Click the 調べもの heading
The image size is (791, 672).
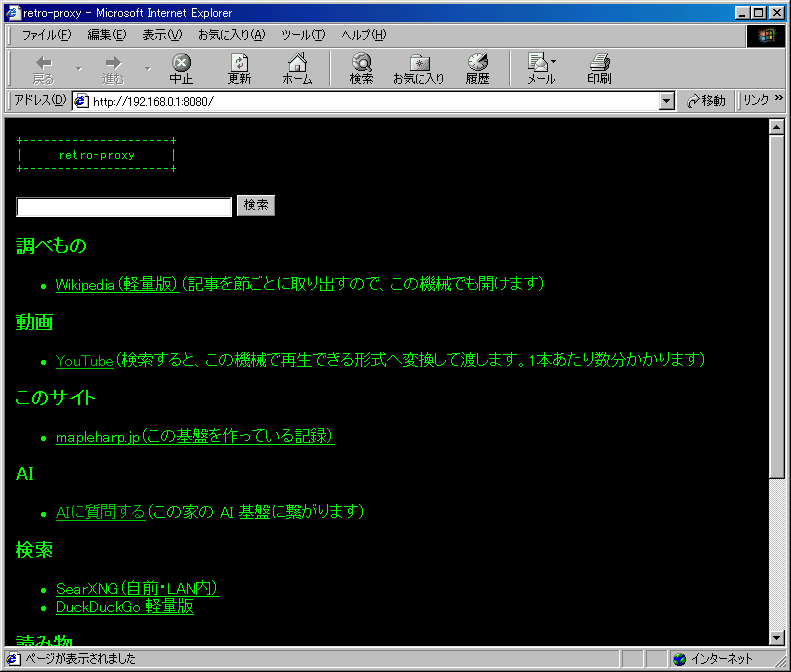pyautogui.click(x=51, y=246)
